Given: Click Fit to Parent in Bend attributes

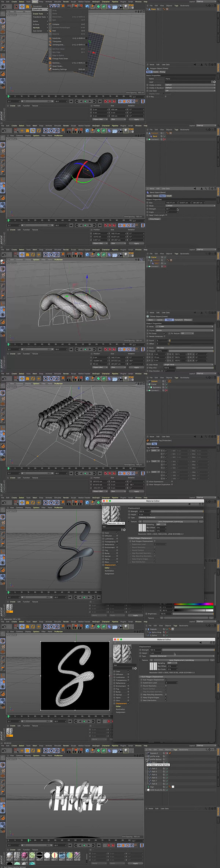Looking at the screenshot, I should 155,219.
